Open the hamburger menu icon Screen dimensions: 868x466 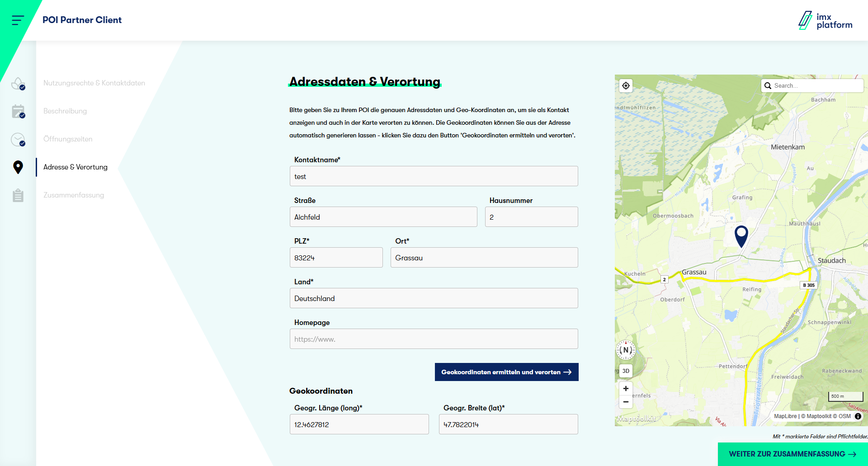click(x=18, y=20)
